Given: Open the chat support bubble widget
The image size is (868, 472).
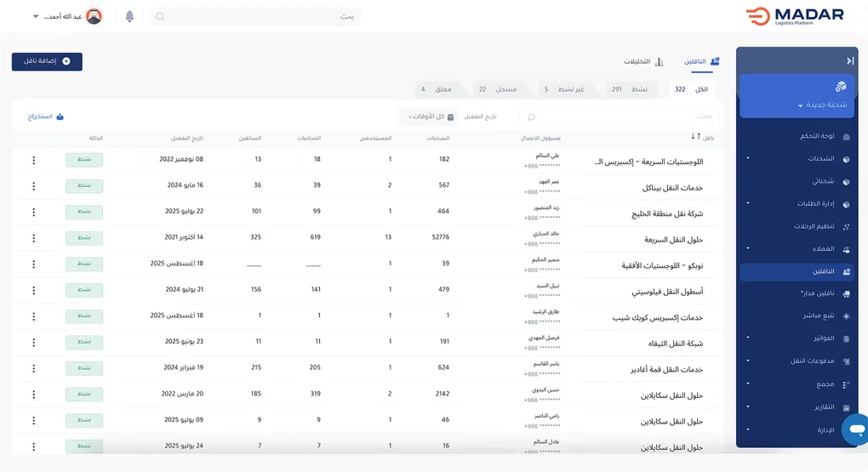Looking at the screenshot, I should click(855, 429).
